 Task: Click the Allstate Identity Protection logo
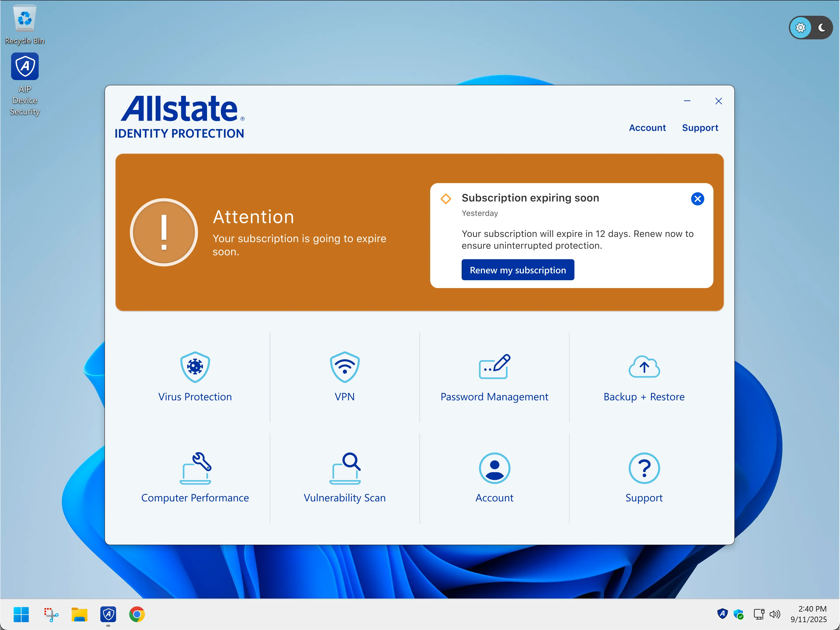[x=180, y=117]
